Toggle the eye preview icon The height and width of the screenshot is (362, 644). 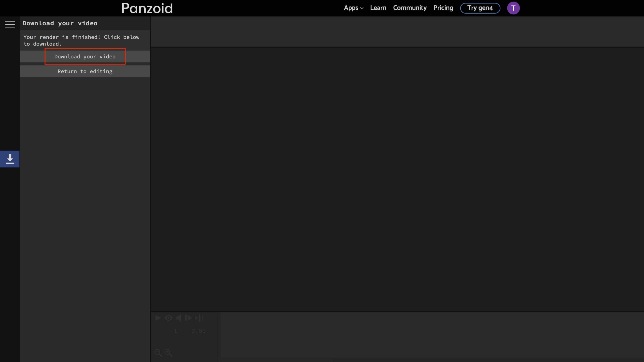coord(168,318)
